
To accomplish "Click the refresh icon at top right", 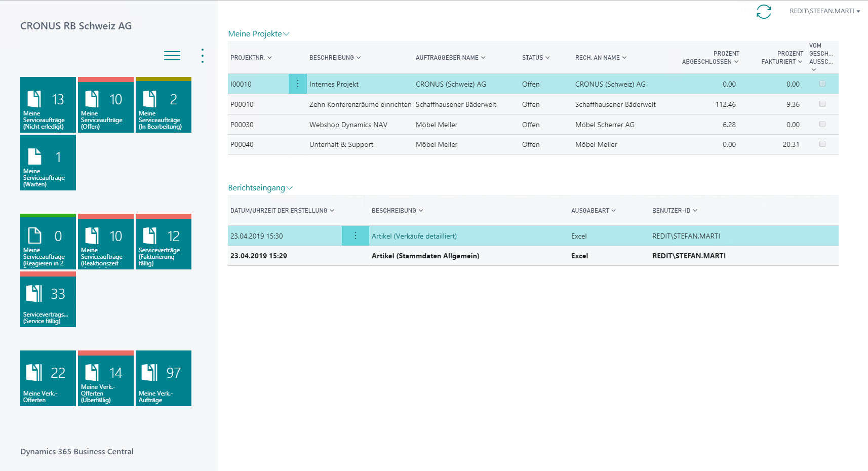I will tap(764, 12).
